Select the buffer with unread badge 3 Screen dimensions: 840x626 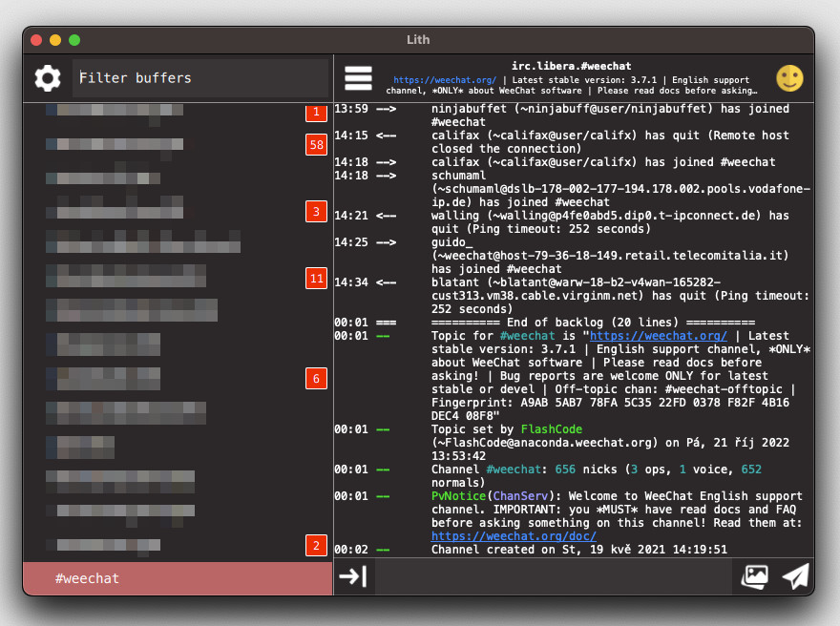coord(178,212)
